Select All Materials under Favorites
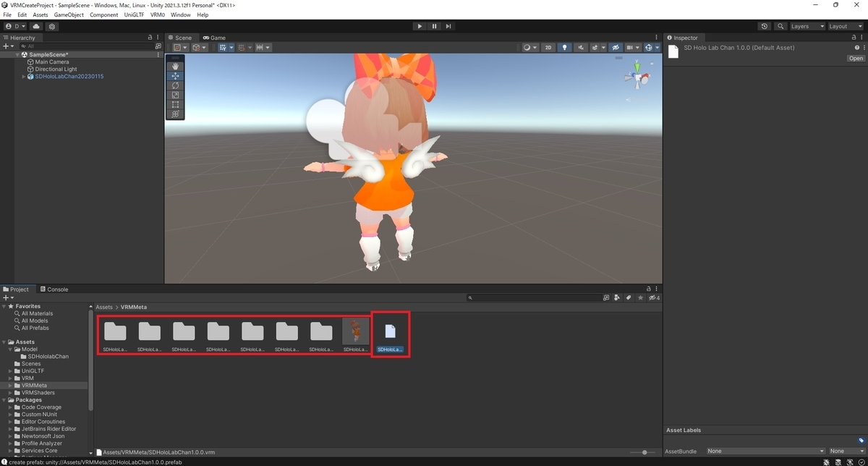The width and height of the screenshot is (868, 466). click(x=37, y=313)
